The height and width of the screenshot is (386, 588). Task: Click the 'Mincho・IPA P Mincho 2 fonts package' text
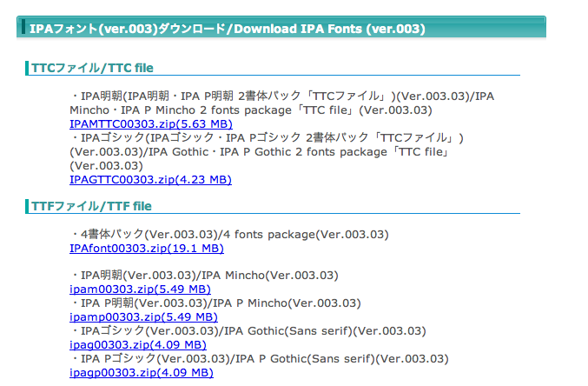[181, 110]
